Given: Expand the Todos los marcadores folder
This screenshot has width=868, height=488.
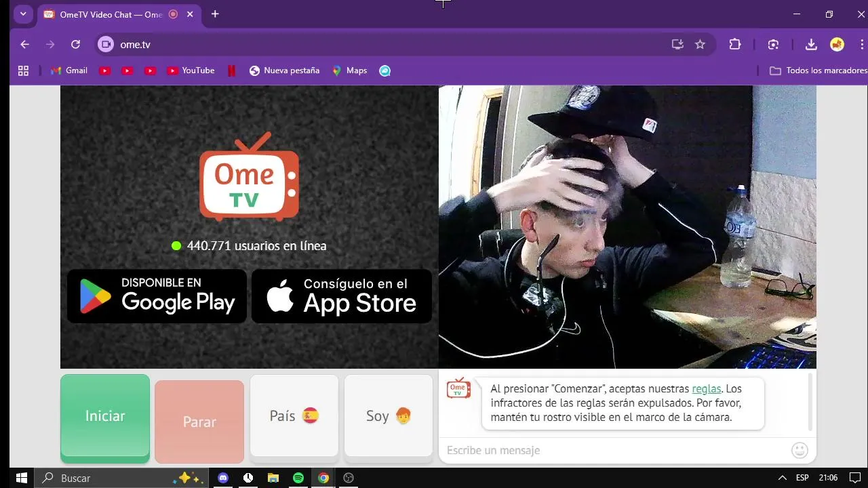Looking at the screenshot, I should tap(818, 70).
